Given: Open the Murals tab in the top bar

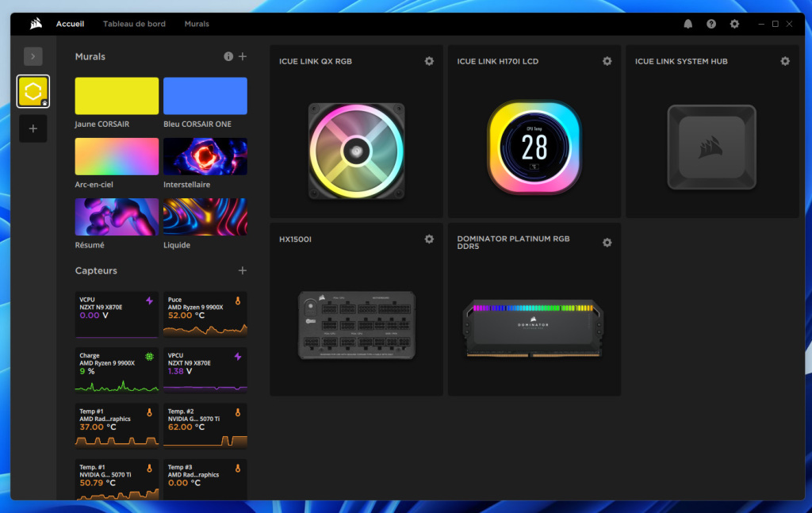Looking at the screenshot, I should click(x=196, y=24).
